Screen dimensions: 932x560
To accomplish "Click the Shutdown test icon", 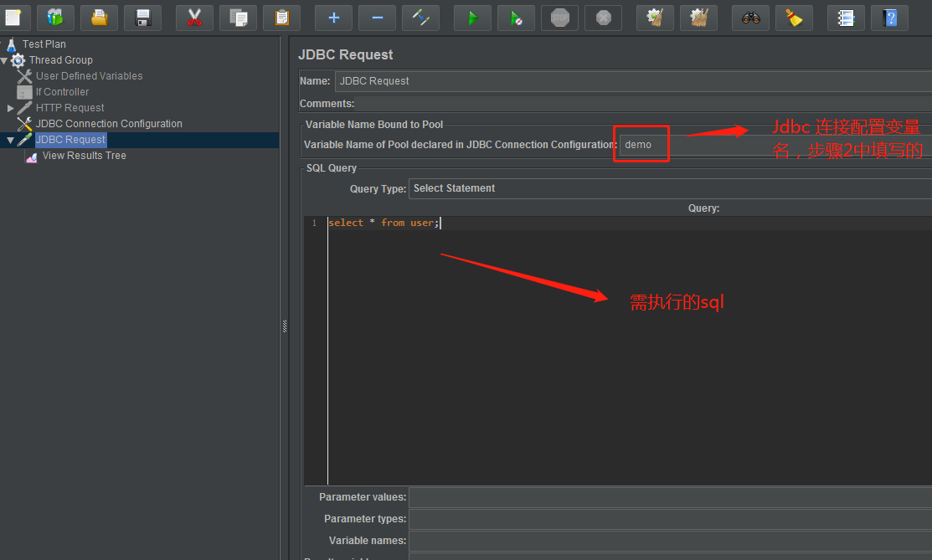I will [x=603, y=17].
